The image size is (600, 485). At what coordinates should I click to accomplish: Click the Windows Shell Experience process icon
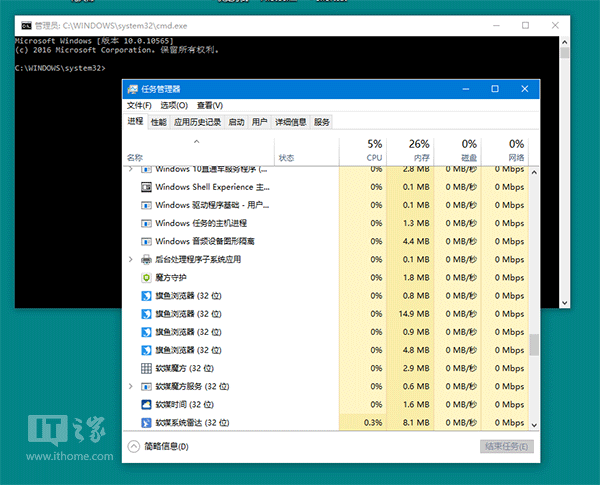coord(146,187)
